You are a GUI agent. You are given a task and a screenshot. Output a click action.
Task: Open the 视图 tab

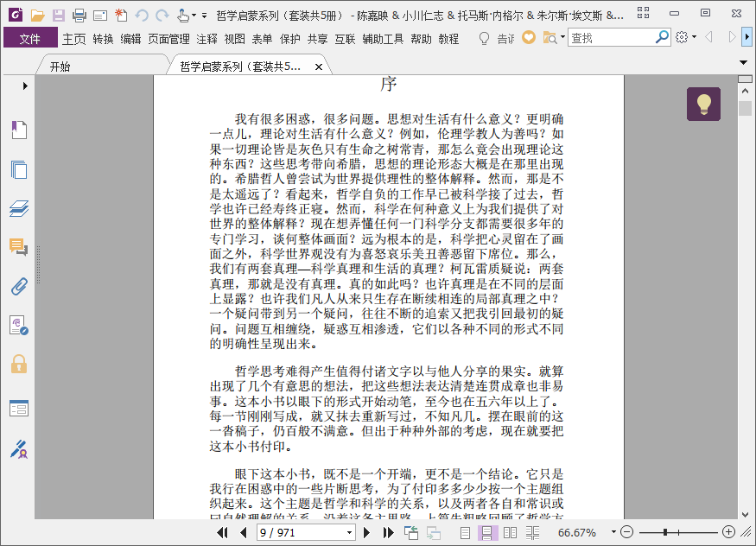pos(234,39)
